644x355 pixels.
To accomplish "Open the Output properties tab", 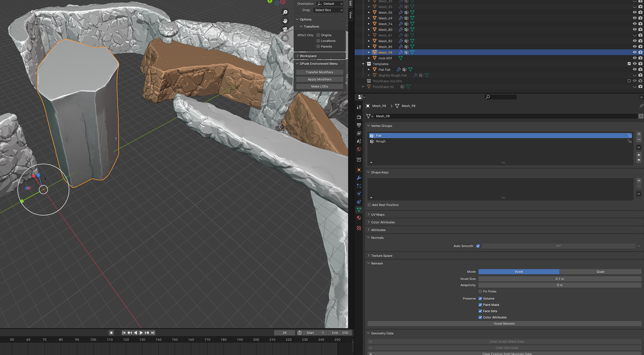I will [x=359, y=125].
